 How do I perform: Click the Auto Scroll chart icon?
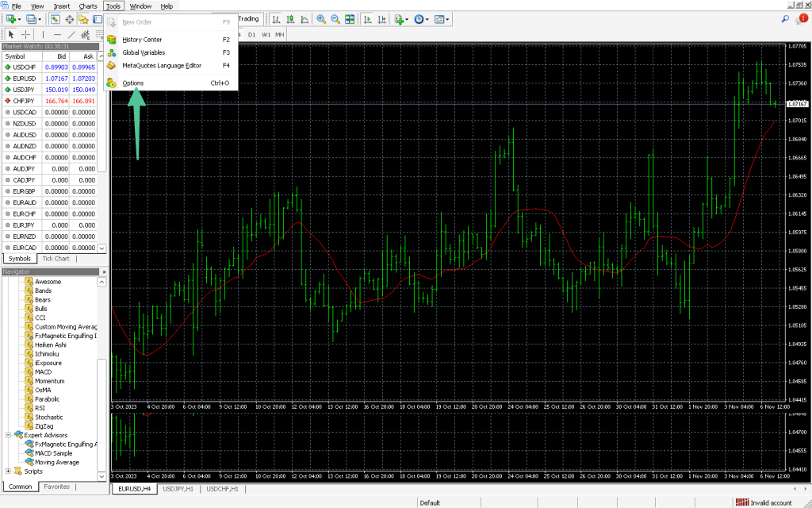point(368,19)
